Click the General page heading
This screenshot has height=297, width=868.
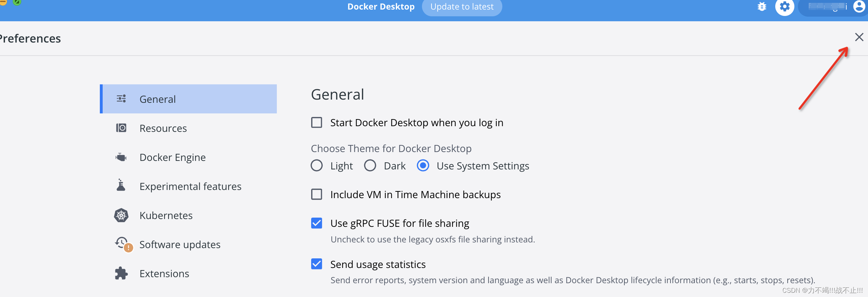[337, 95]
